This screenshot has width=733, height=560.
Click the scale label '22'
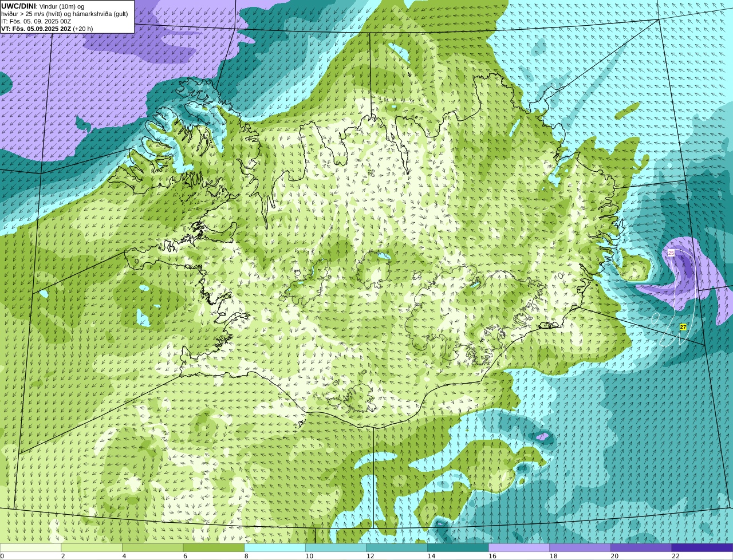tap(676, 556)
